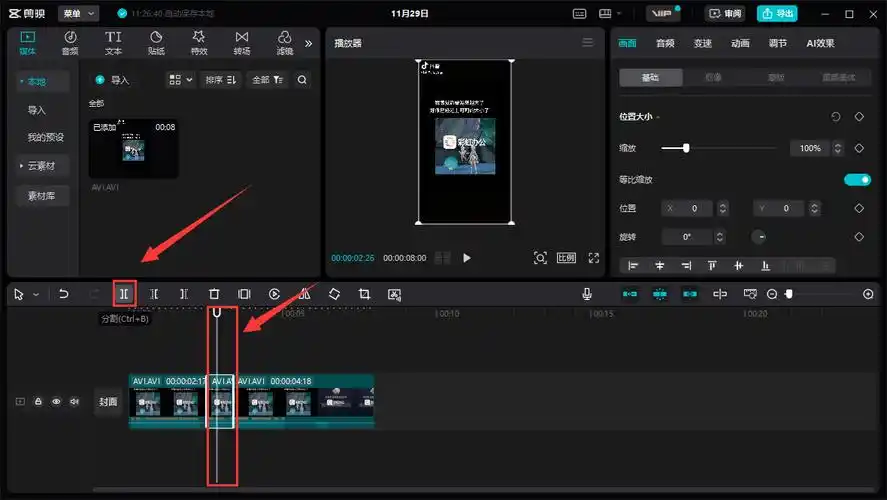Image resolution: width=887 pixels, height=500 pixels.
Task: Toggle the uniform scale (等比缩放) switch
Action: (x=857, y=179)
